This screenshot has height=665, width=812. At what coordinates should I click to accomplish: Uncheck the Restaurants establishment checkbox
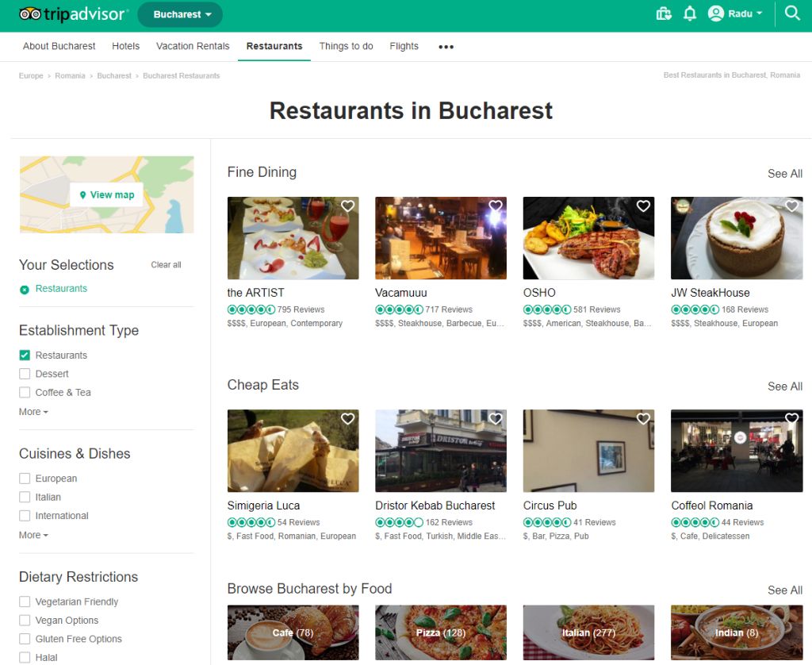tap(25, 356)
